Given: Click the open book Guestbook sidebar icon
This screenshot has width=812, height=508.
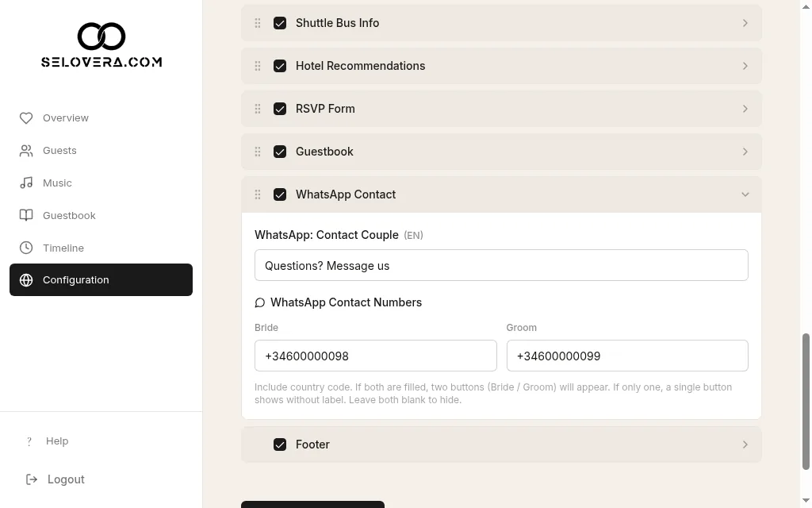Looking at the screenshot, I should tap(26, 216).
